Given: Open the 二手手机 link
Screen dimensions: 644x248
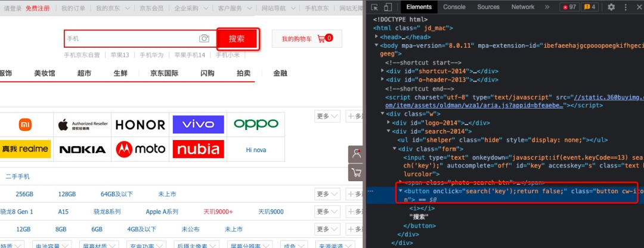Looking at the screenshot, I should [x=18, y=176].
